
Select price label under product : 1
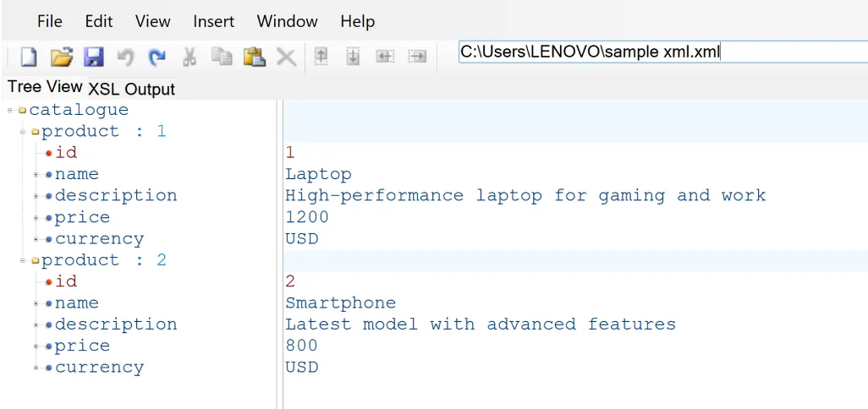pos(82,218)
